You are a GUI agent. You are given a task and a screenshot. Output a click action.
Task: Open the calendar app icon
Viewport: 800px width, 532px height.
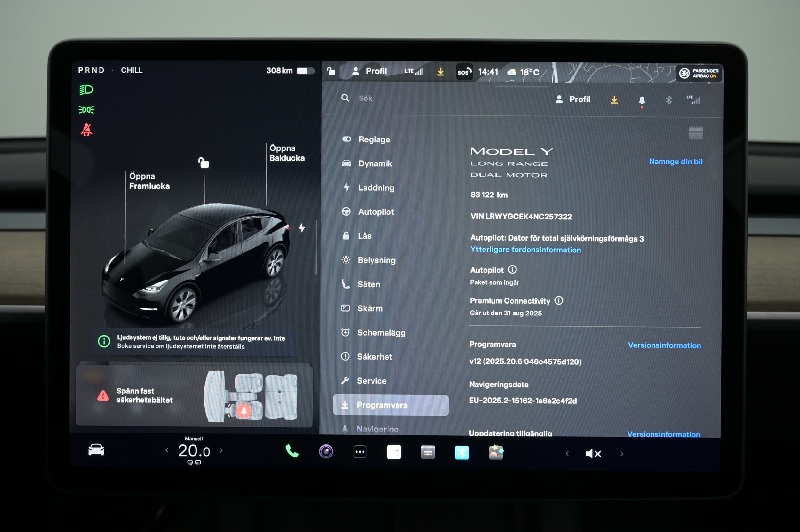[428, 452]
